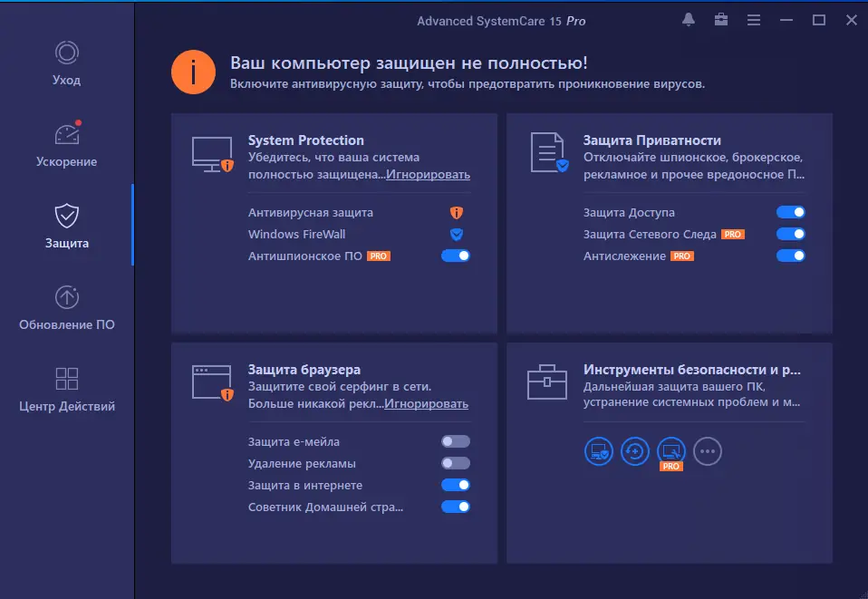Click orange shield next to Антивирусная защита
868x599 pixels.
tap(456, 213)
